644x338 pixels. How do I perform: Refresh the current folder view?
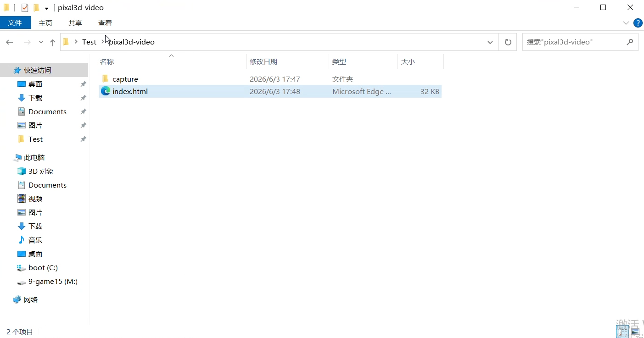click(508, 42)
